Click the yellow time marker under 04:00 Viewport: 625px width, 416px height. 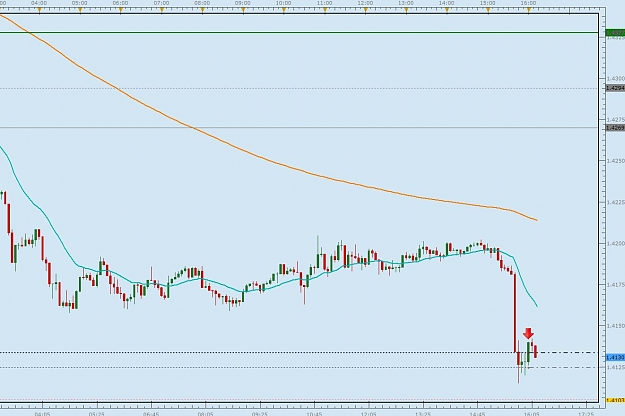39,11
